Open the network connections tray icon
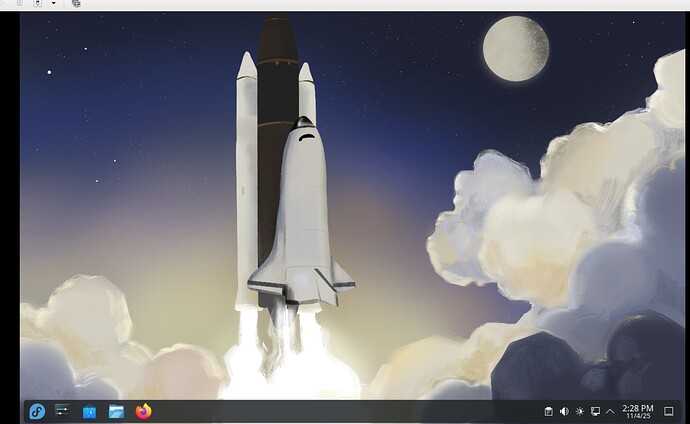 click(595, 411)
